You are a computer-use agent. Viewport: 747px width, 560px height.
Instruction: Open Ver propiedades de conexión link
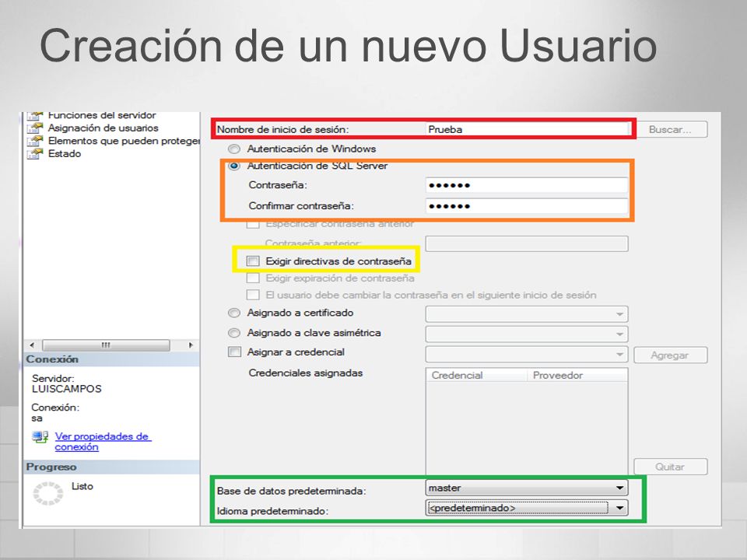(103, 442)
